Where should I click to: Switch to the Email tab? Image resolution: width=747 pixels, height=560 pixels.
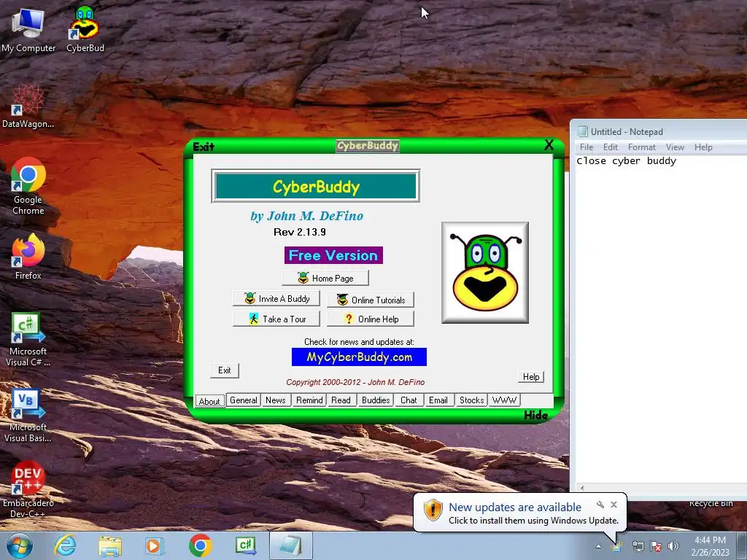click(x=438, y=400)
